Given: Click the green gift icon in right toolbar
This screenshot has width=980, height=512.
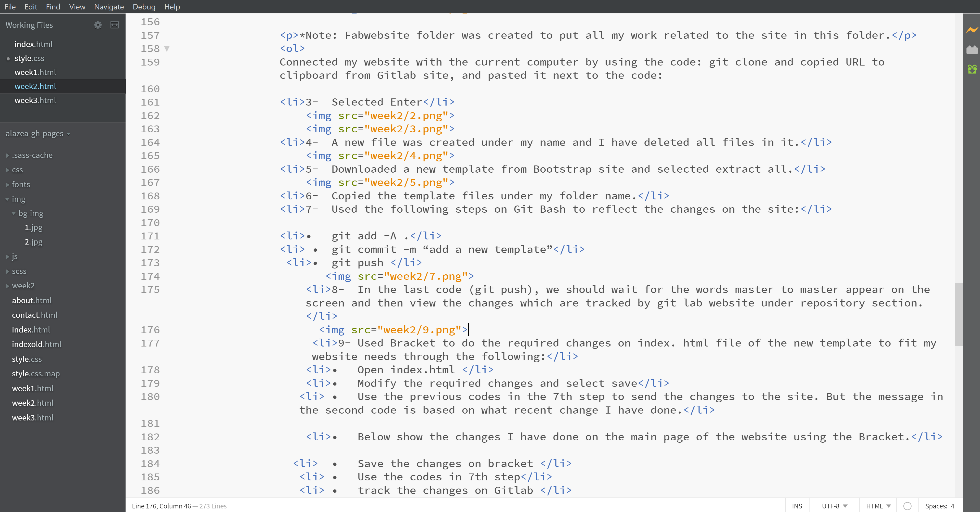Looking at the screenshot, I should (972, 69).
